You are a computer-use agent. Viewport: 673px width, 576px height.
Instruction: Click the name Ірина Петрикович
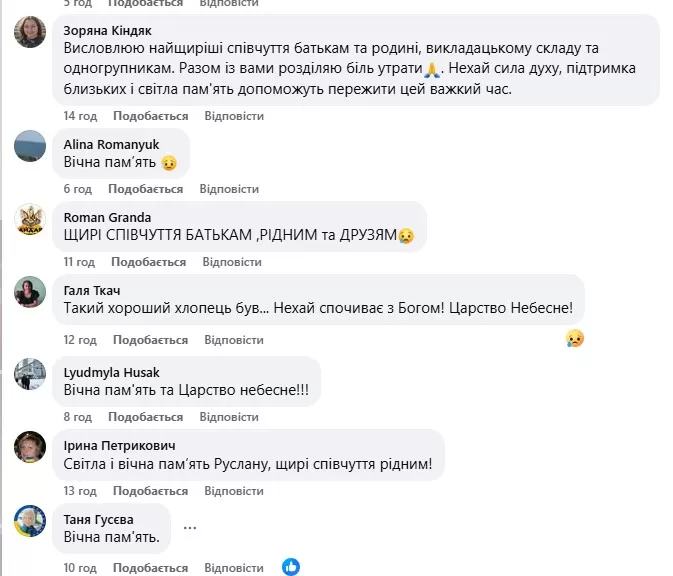pyautogui.click(x=118, y=445)
